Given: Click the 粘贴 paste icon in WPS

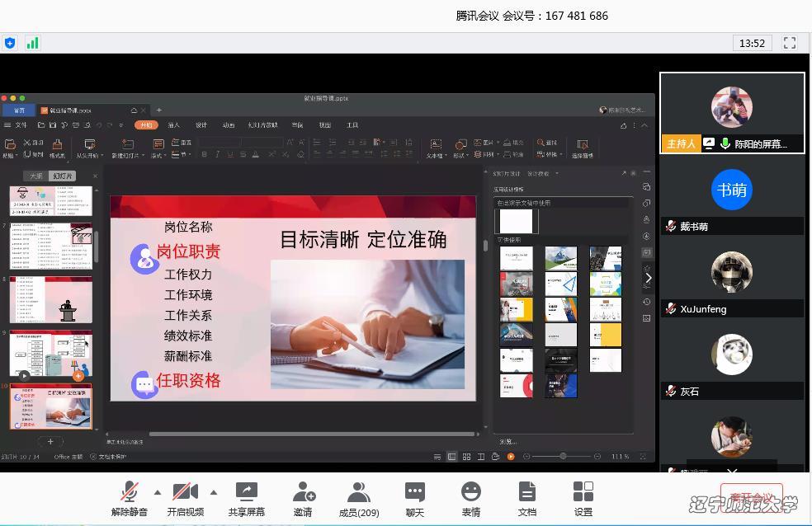Looking at the screenshot, I should [9, 147].
